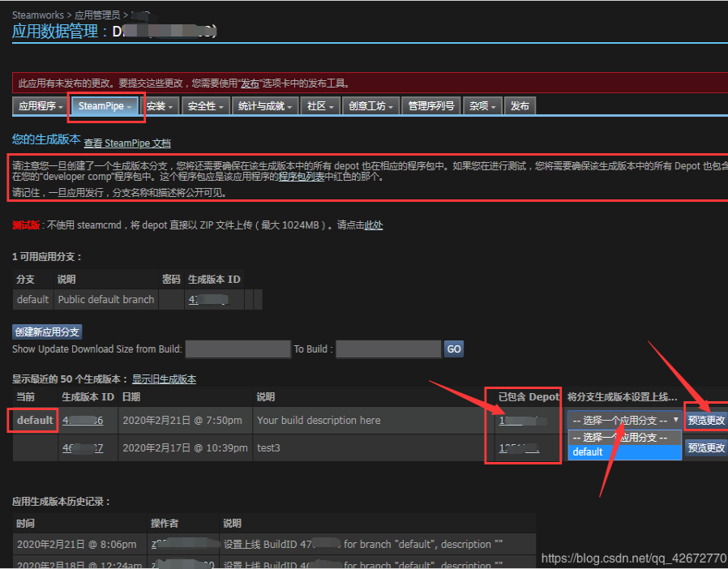Open the 查看 SteamPipe 文档 link

[x=127, y=143]
